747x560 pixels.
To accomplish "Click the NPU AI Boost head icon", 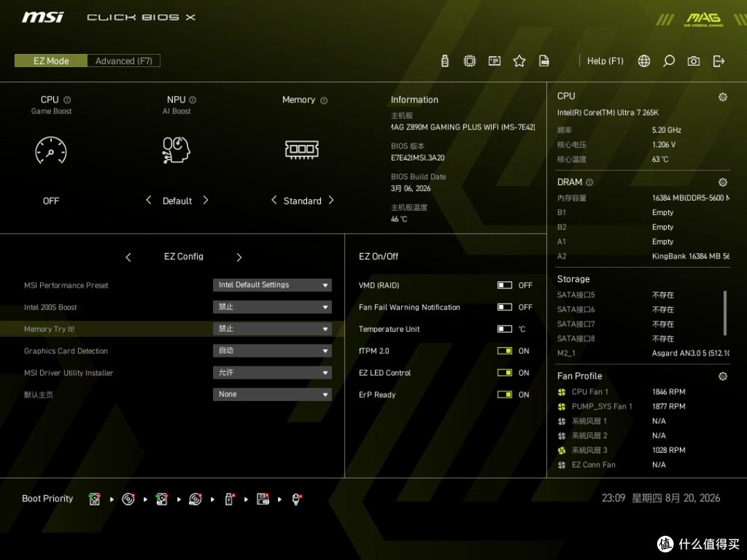I will click(176, 150).
